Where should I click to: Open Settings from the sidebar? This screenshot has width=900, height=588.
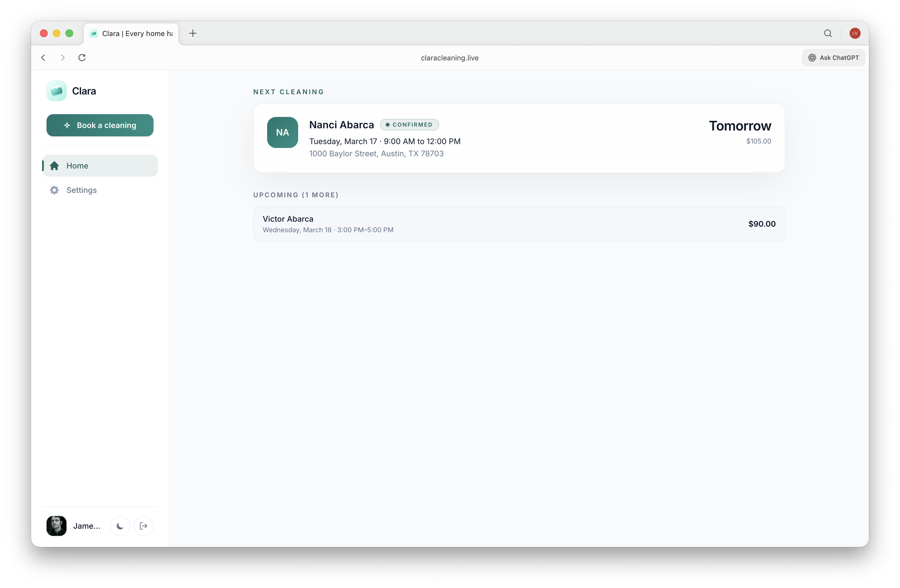81,190
